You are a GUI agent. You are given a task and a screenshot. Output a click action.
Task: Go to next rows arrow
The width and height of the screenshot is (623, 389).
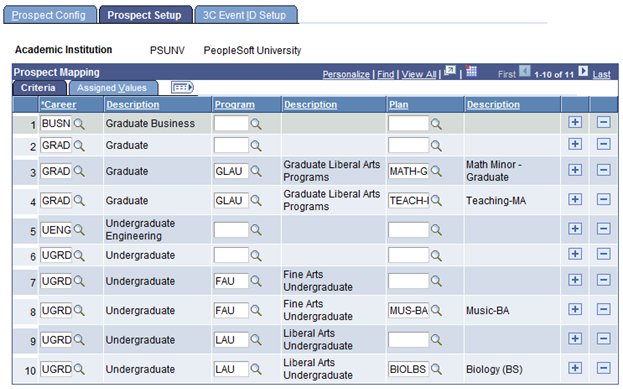(x=583, y=71)
